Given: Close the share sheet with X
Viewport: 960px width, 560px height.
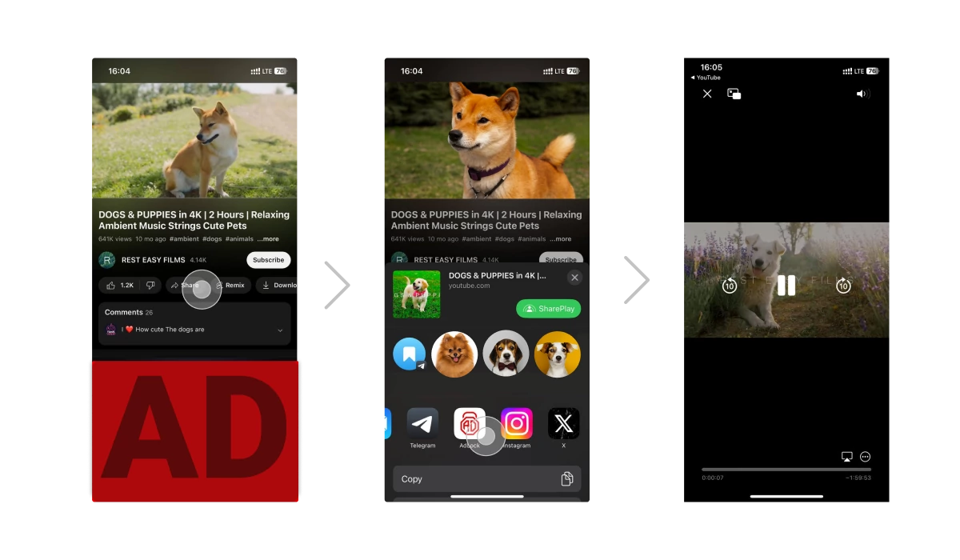Looking at the screenshot, I should click(x=574, y=278).
